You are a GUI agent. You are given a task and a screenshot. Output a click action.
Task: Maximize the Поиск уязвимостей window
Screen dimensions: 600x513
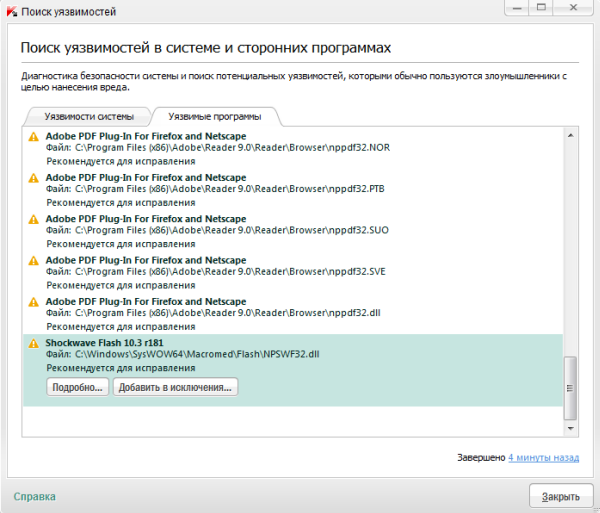coord(541,7)
